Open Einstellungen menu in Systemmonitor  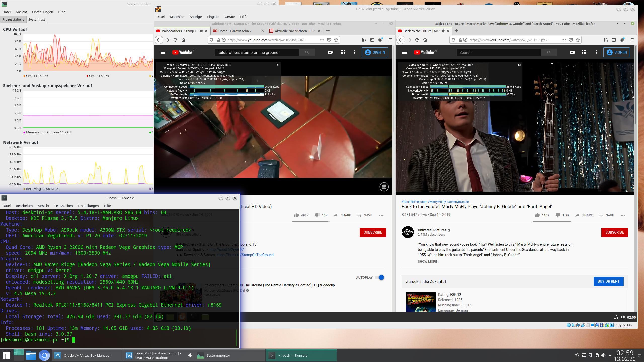click(43, 12)
